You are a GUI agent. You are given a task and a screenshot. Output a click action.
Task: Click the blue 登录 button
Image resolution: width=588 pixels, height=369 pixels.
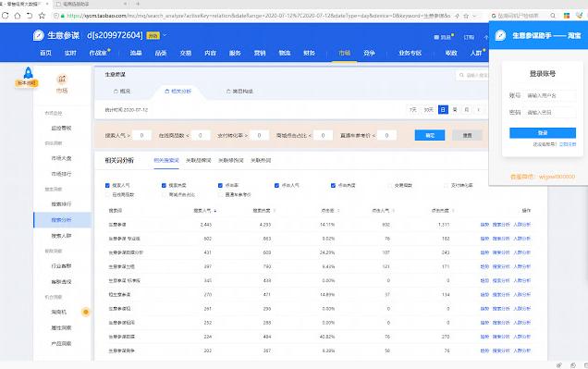[543, 133]
